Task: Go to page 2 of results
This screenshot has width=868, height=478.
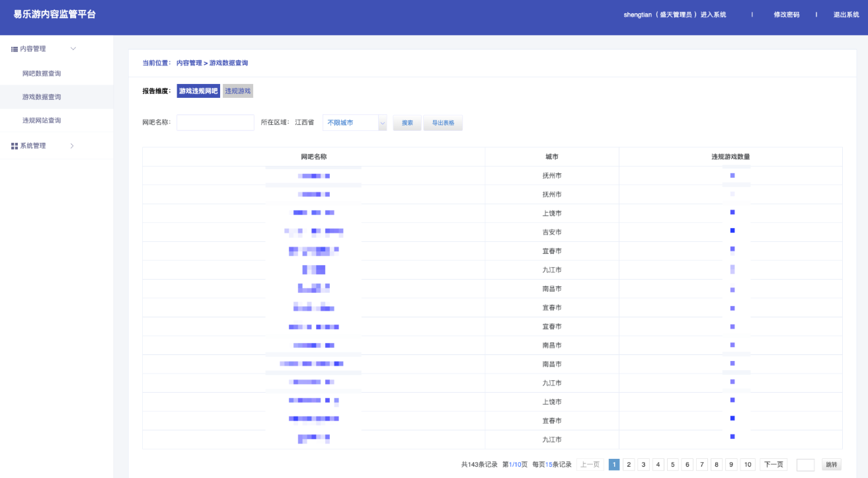Action: (x=629, y=465)
